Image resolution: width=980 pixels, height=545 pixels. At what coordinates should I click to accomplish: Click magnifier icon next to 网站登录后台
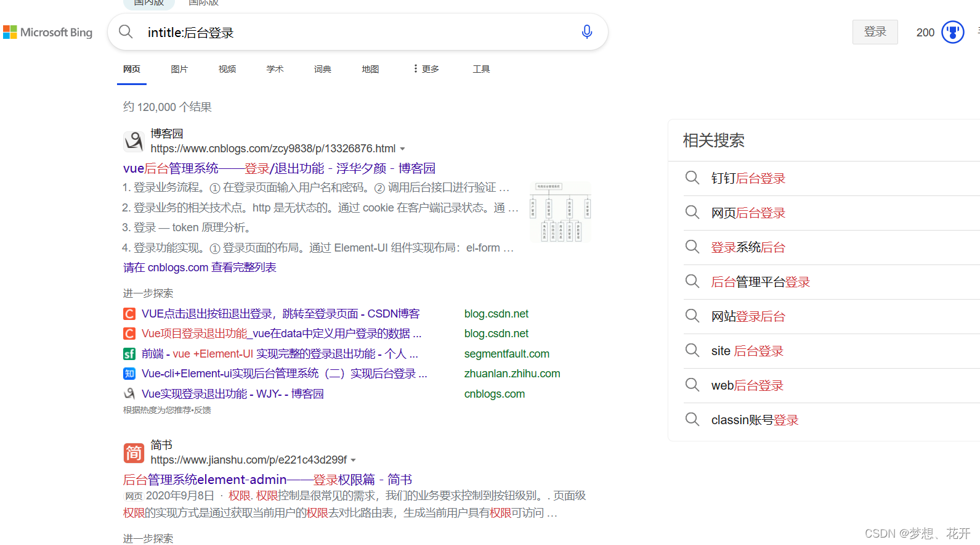coord(692,316)
